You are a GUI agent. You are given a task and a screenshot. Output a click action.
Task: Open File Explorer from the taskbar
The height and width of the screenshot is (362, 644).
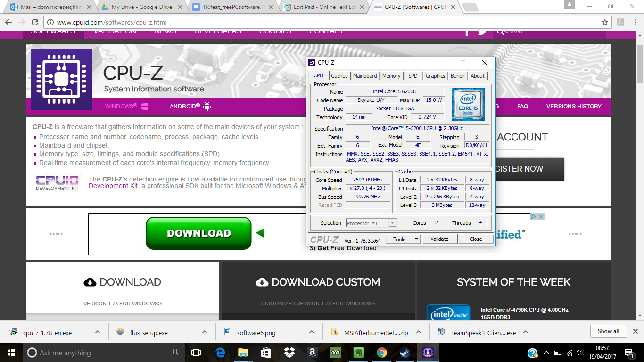tap(243, 353)
